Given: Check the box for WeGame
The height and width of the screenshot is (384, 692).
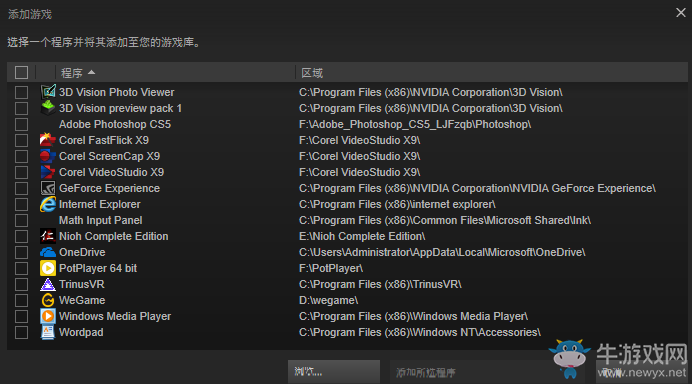Looking at the screenshot, I should pyautogui.click(x=21, y=300).
